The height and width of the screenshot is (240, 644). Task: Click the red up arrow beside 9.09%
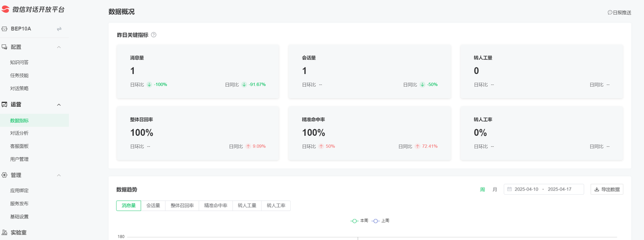coord(248,146)
